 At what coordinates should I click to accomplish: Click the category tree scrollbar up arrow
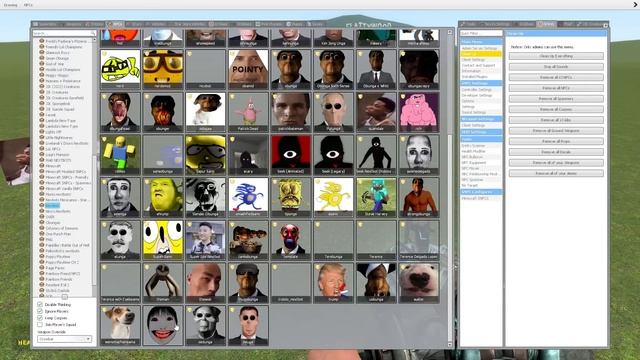pyautogui.click(x=94, y=40)
